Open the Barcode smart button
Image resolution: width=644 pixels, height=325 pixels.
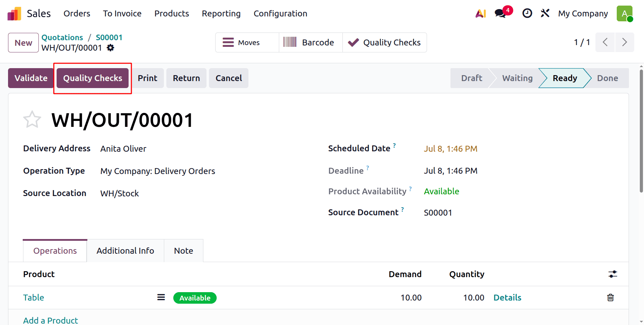tap(311, 43)
